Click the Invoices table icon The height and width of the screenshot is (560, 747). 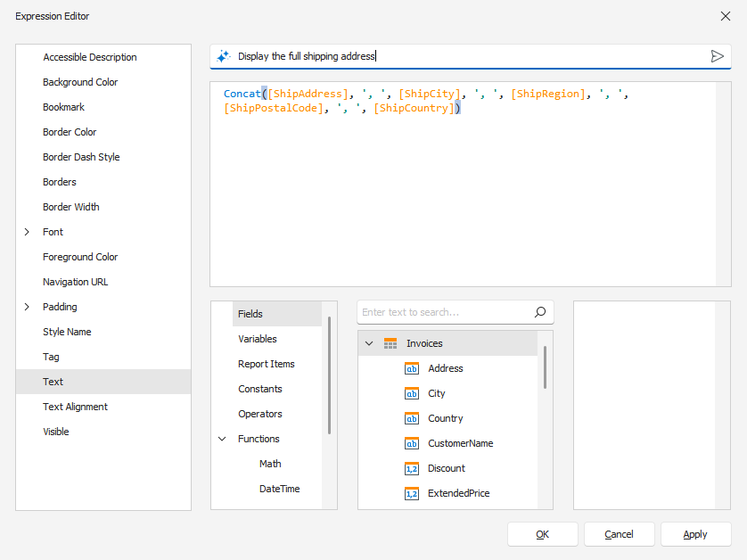pos(390,342)
